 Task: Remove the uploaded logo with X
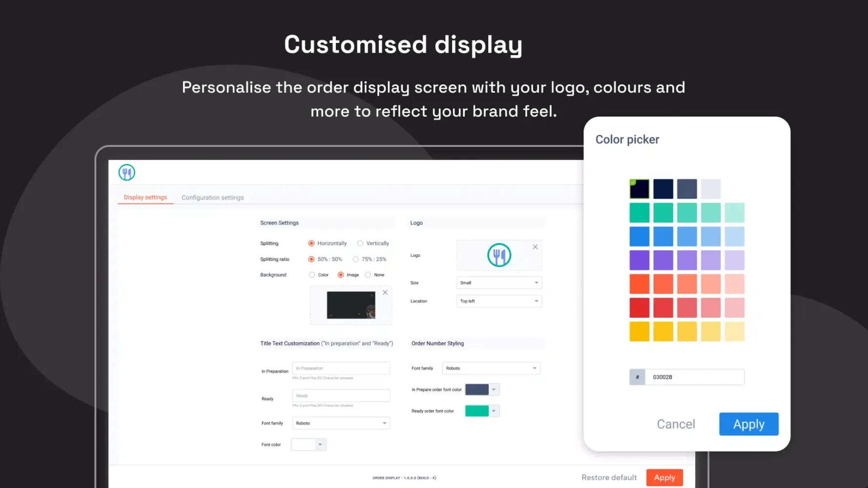click(535, 247)
